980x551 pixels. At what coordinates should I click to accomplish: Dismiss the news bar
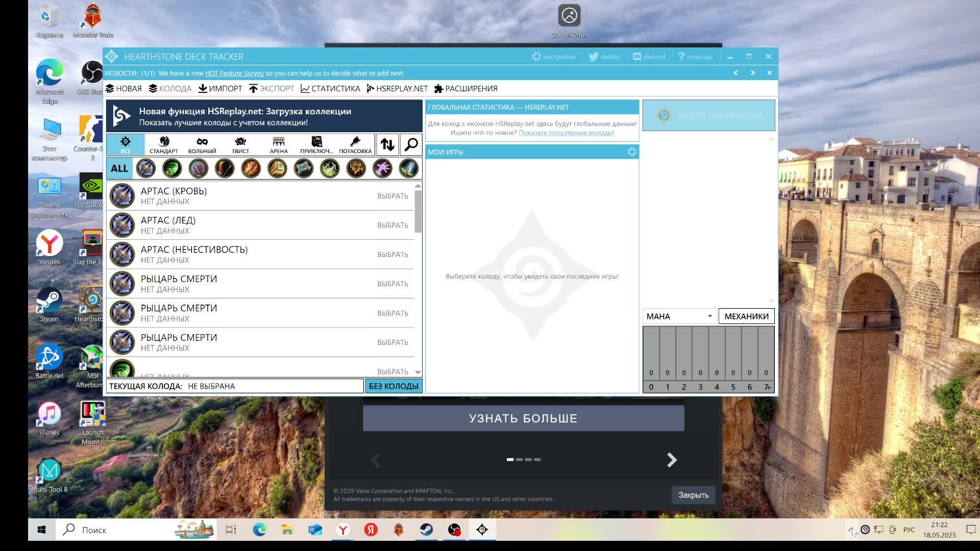(769, 73)
